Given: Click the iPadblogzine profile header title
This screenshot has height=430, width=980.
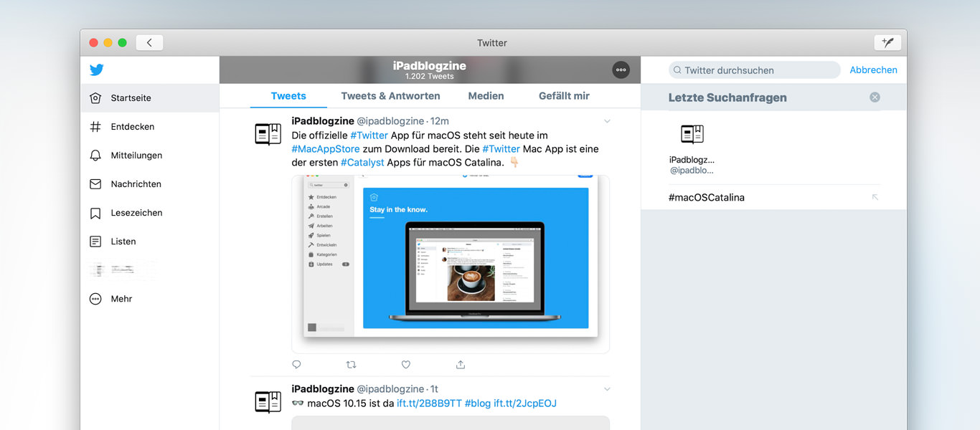Looking at the screenshot, I should 430,66.
